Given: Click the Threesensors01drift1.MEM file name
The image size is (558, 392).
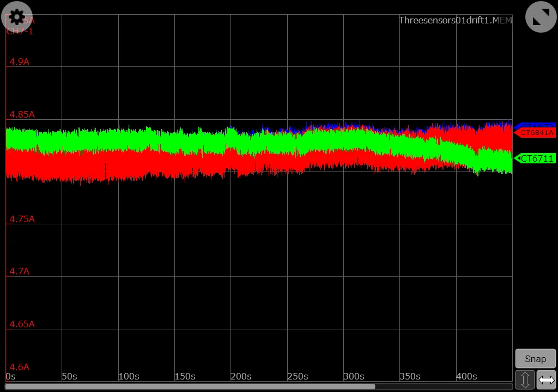Looking at the screenshot, I should pos(455,20).
